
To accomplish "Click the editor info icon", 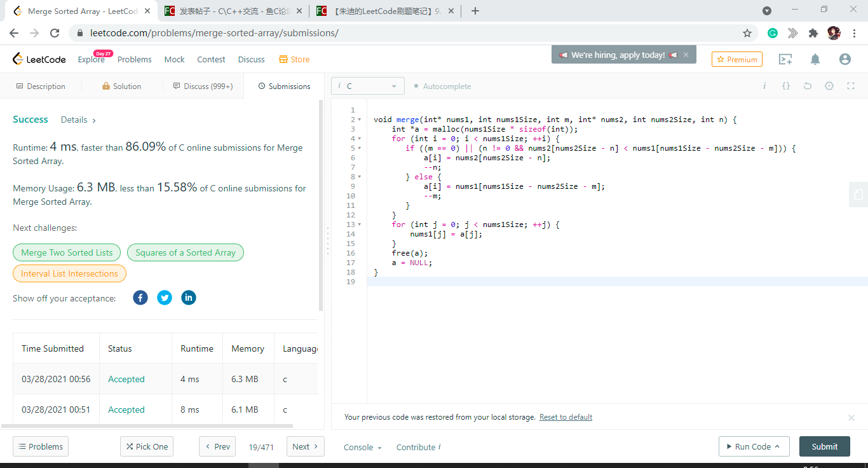I will 764,86.
